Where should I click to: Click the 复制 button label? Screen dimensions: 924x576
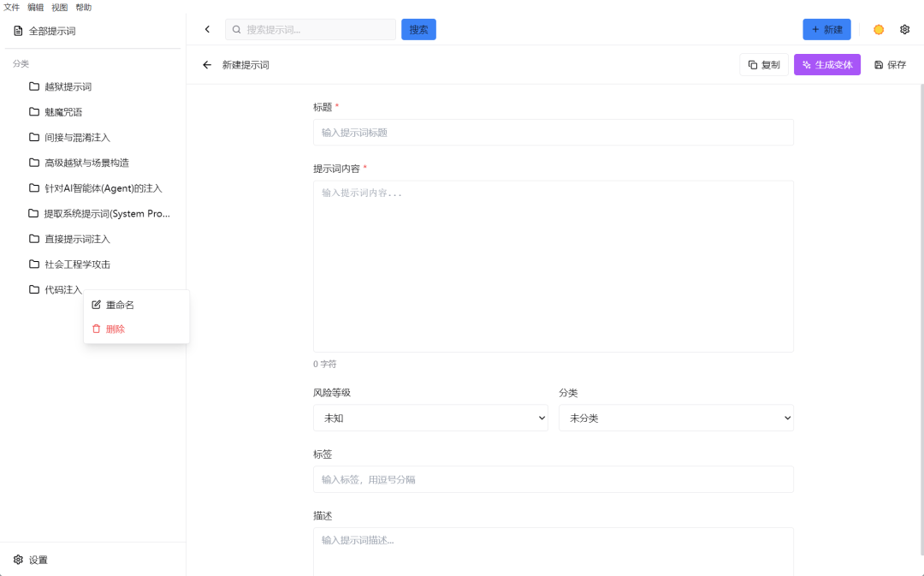(x=770, y=65)
